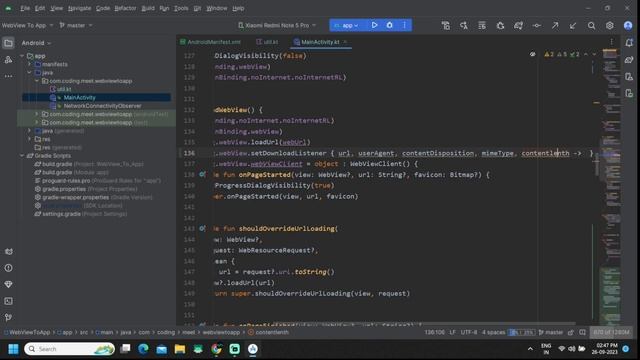Image resolution: width=640 pixels, height=360 pixels.
Task: Click UTF-8 encoding in status bar
Action: (469, 333)
